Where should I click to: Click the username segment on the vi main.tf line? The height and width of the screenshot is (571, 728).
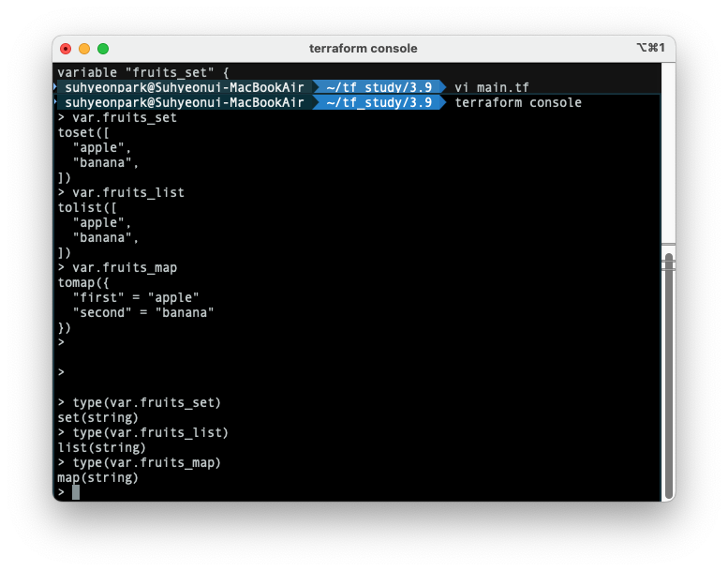(185, 87)
